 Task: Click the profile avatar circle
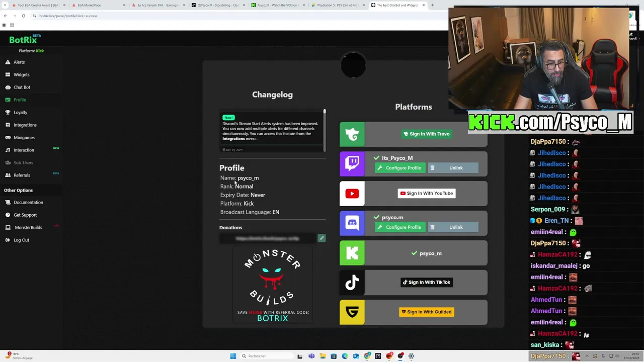point(353,65)
